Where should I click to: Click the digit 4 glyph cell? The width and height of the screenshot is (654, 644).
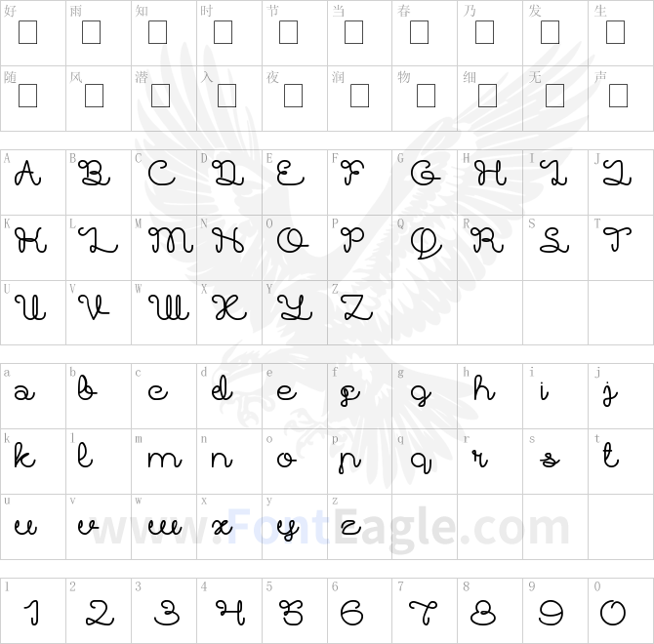click(229, 611)
